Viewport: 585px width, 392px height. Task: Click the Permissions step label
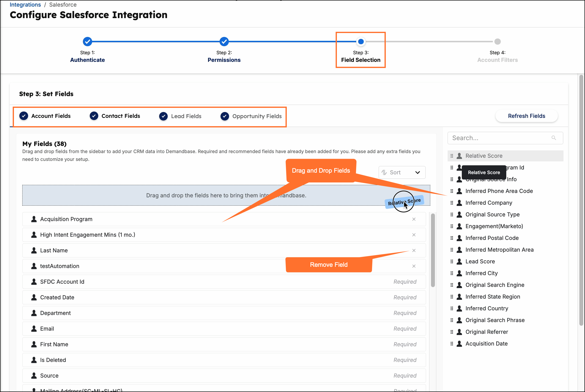coord(224,60)
